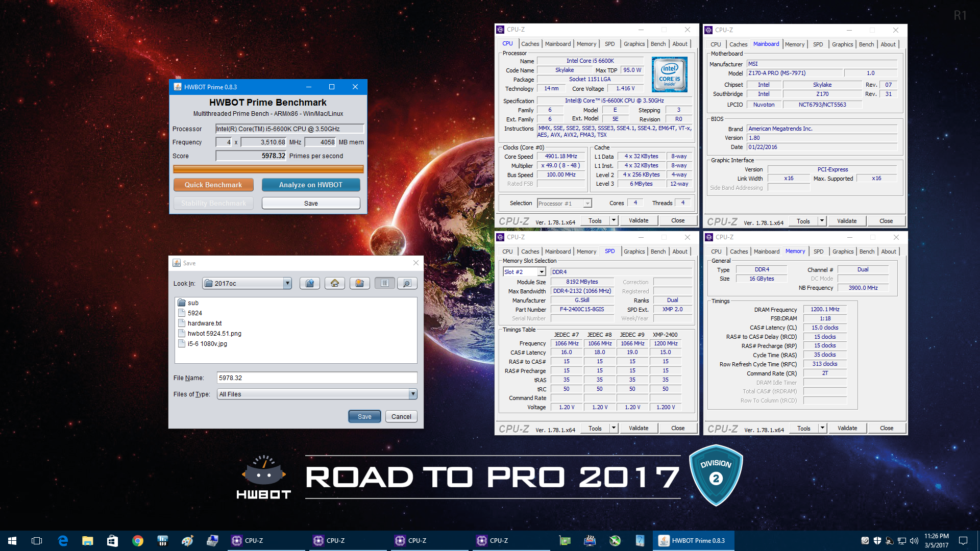
Task: Open SPD tab in CPU-Z Mainboard window
Action: 818,44
